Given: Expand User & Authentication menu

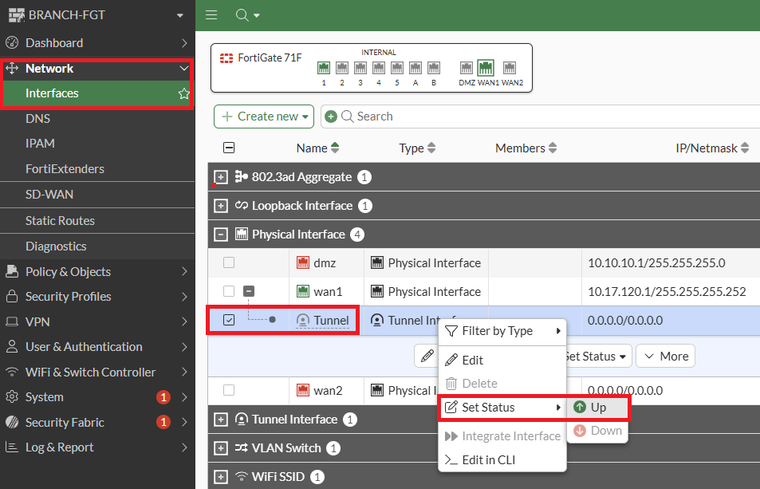Looking at the screenshot, I should pyautogui.click(x=97, y=347).
